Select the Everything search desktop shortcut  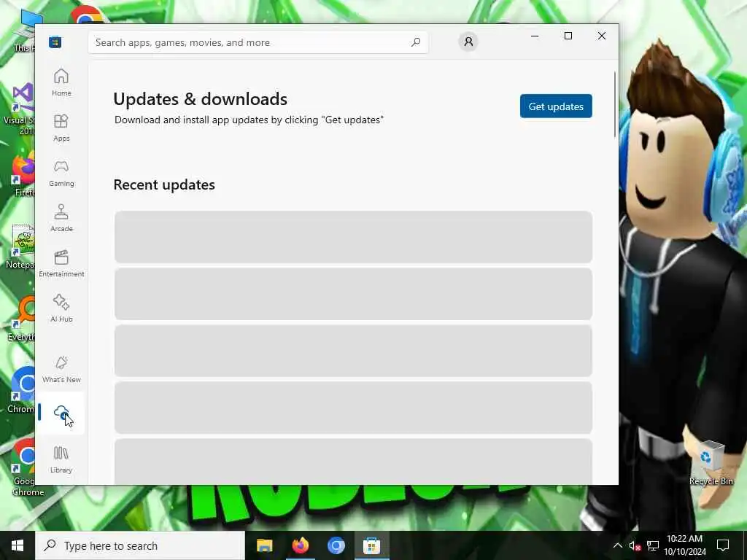(22, 319)
